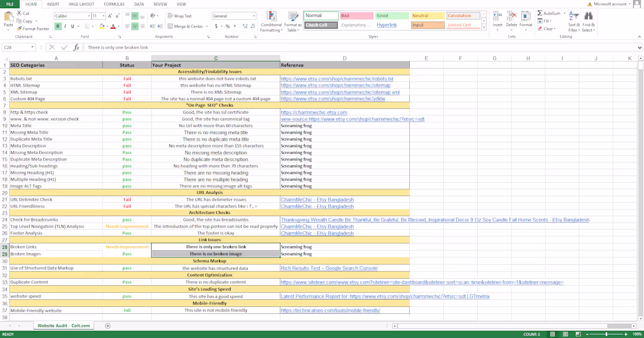Viewport: 644px width, 338px height.
Task: Open the Sort & Filter tool
Action: (x=574, y=22)
